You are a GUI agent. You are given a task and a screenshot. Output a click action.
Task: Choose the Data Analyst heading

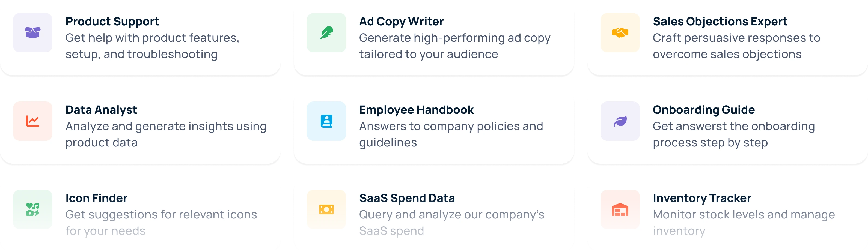[x=101, y=110]
